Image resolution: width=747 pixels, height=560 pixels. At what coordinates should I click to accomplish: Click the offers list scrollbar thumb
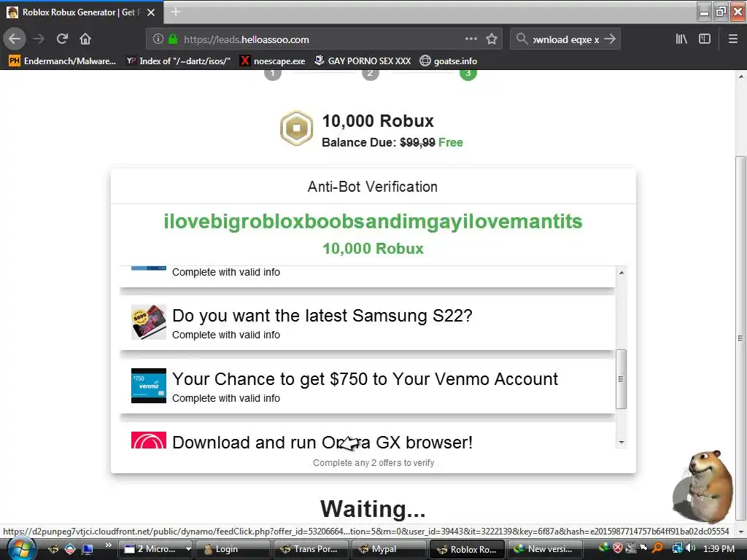click(x=622, y=379)
